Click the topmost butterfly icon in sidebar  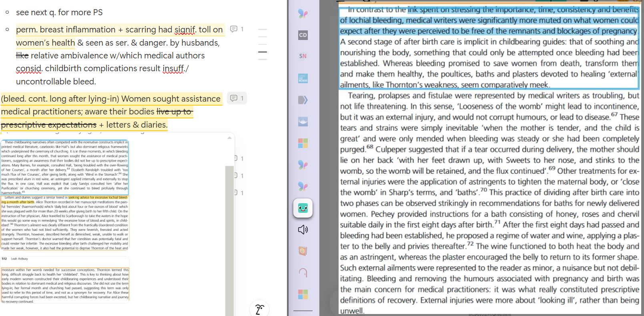coord(303,14)
